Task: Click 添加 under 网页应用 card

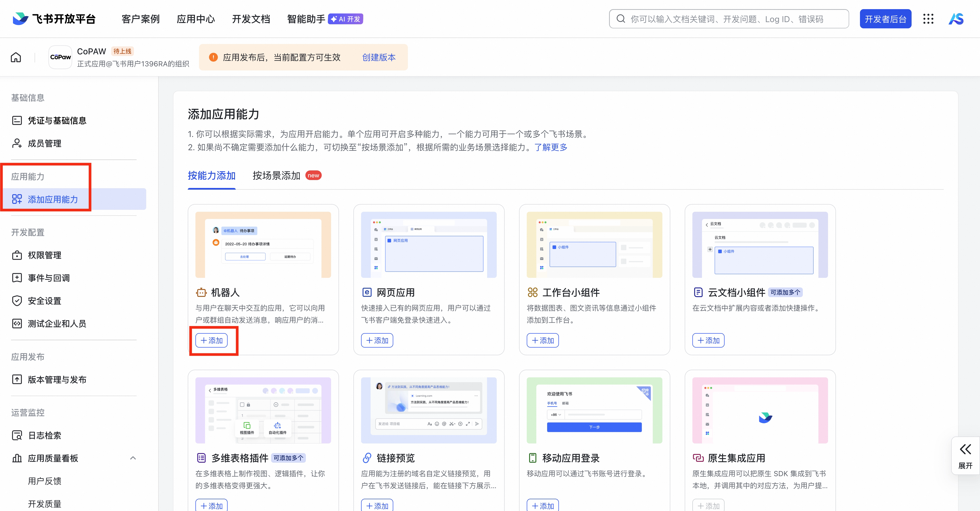Action: (x=377, y=340)
